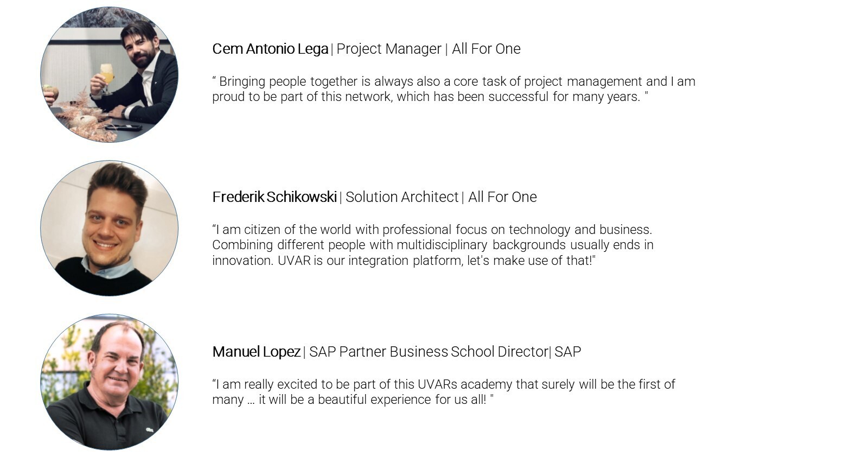This screenshot has width=868, height=456.
Task: Click the Solution Architect title text
Action: pos(402,197)
